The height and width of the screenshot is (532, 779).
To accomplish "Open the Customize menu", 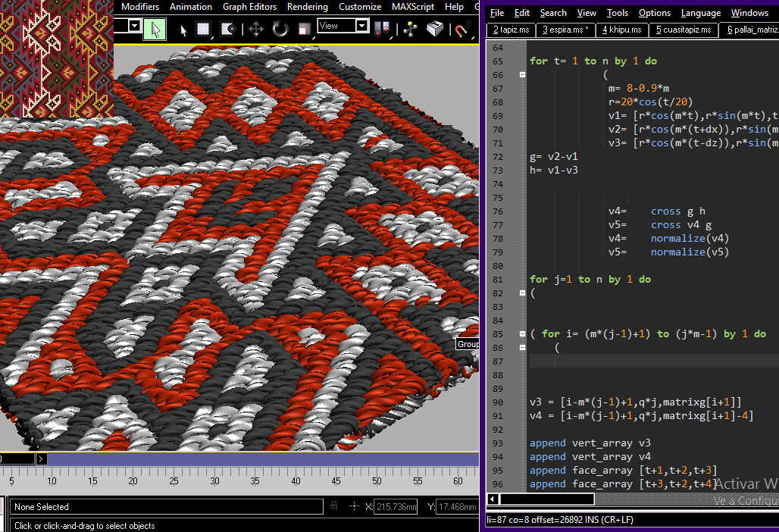I will coord(360,7).
